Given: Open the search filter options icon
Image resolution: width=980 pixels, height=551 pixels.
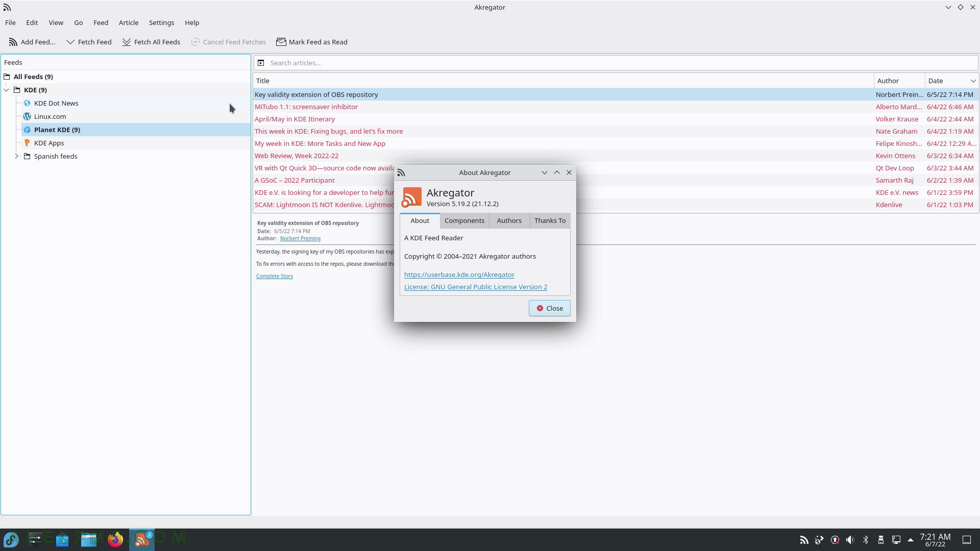Looking at the screenshot, I should (x=261, y=63).
